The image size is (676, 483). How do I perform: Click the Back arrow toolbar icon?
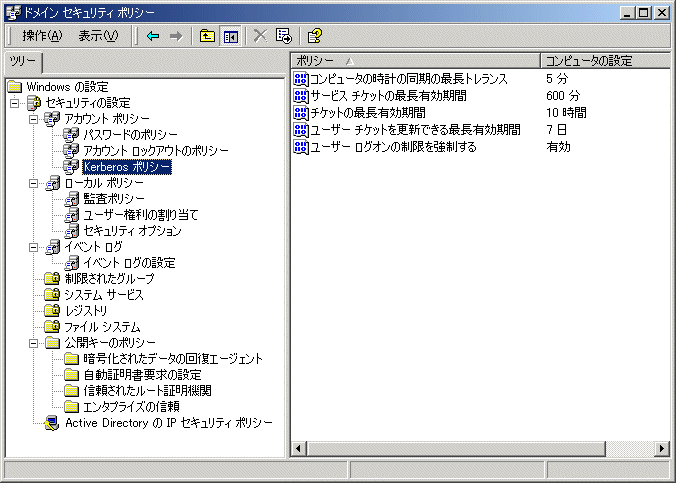tap(153, 36)
